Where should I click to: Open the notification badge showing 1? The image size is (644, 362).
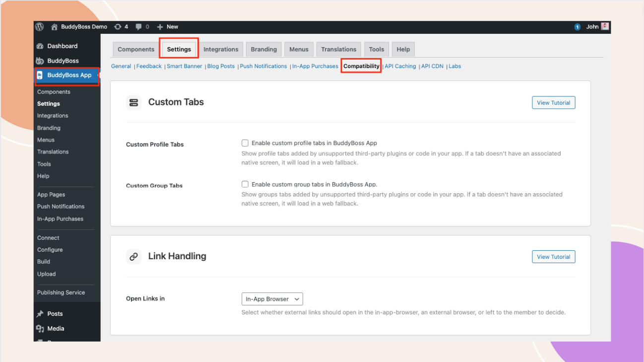(578, 27)
